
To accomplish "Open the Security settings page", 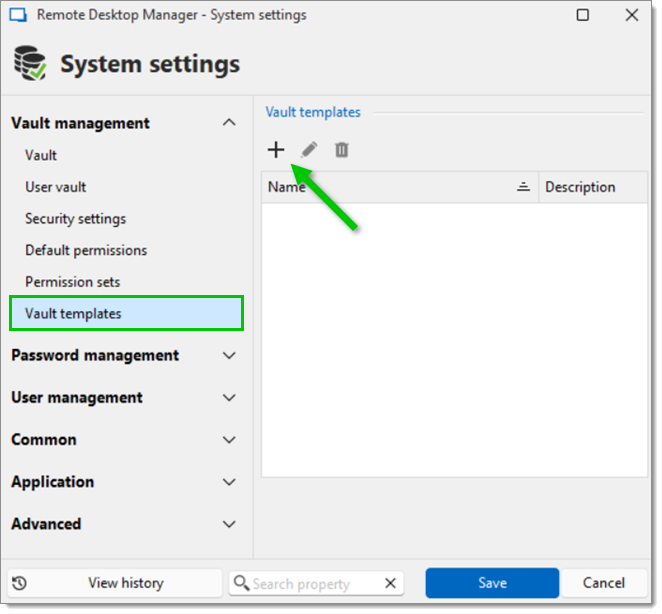I will pyautogui.click(x=76, y=219).
